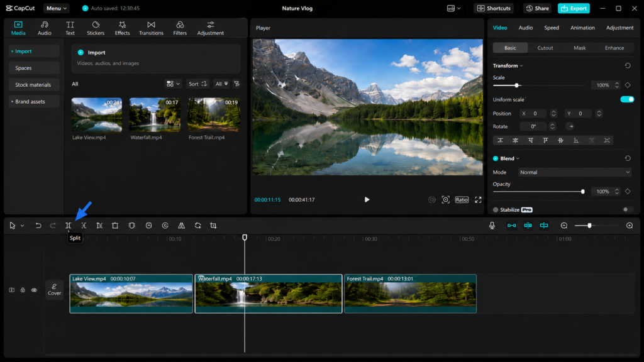Switch to the Audio tab in inspector

pyautogui.click(x=525, y=28)
